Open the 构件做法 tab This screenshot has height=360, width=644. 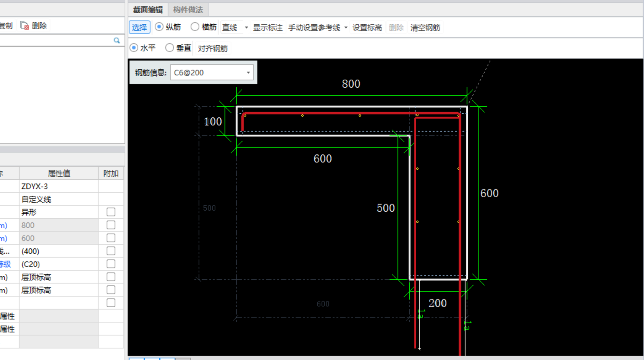tap(188, 9)
